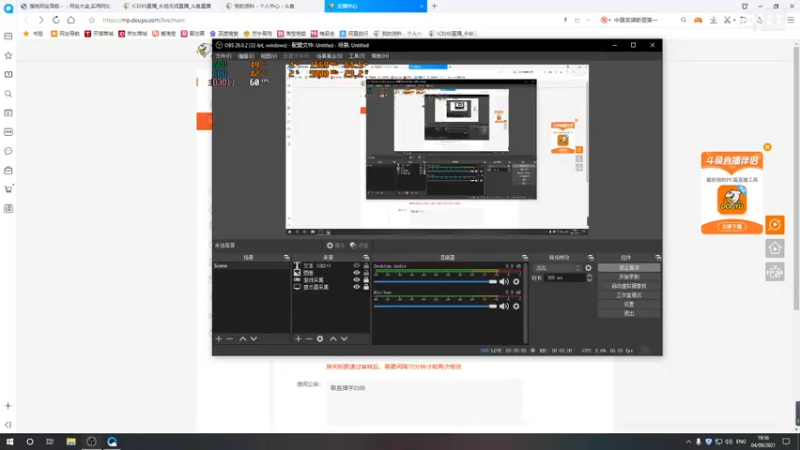Click the browser reload icon
This screenshot has width=800, height=450.
[56, 20]
